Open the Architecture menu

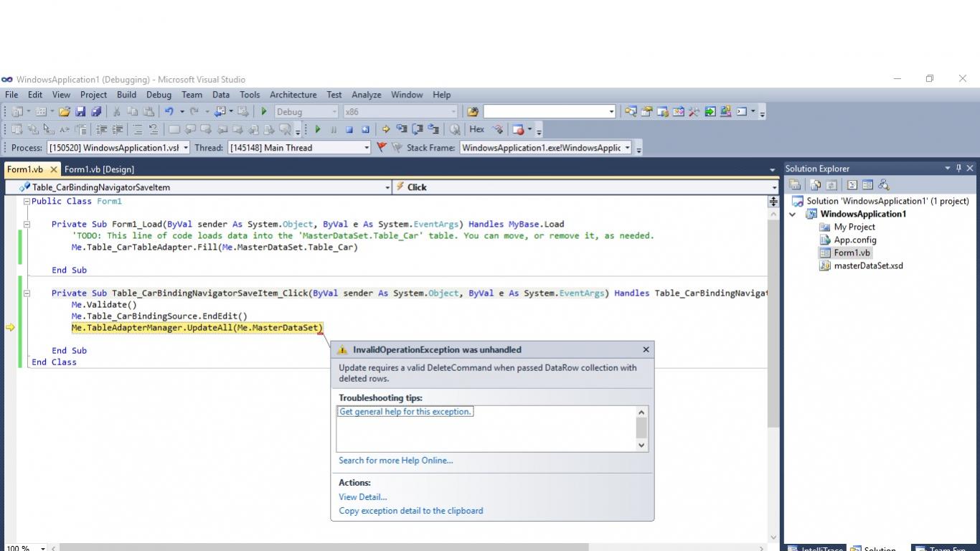293,95
